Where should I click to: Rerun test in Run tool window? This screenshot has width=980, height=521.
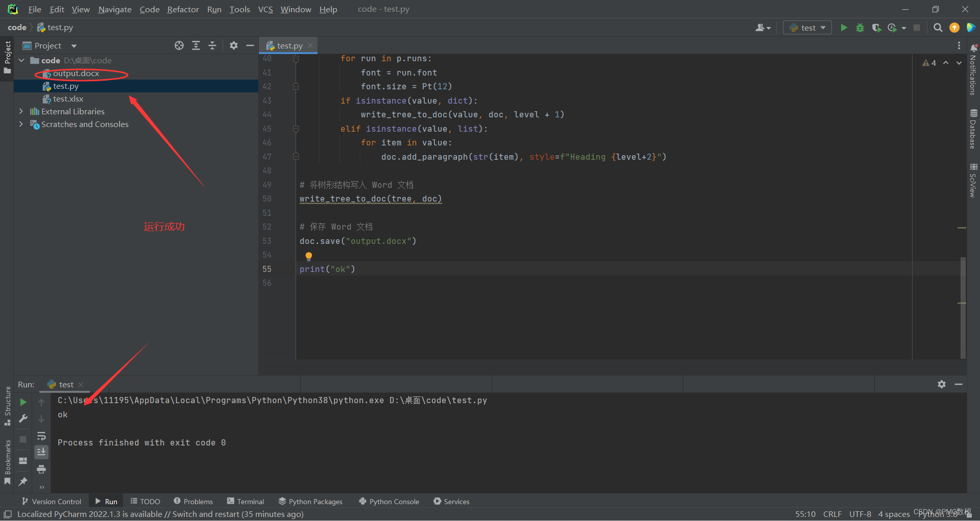click(x=23, y=402)
